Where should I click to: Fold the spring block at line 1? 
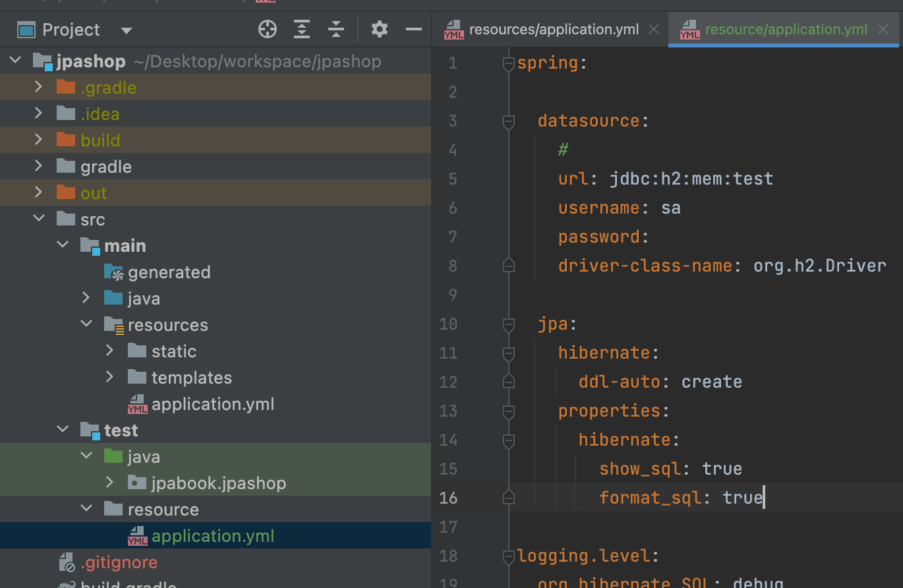508,64
